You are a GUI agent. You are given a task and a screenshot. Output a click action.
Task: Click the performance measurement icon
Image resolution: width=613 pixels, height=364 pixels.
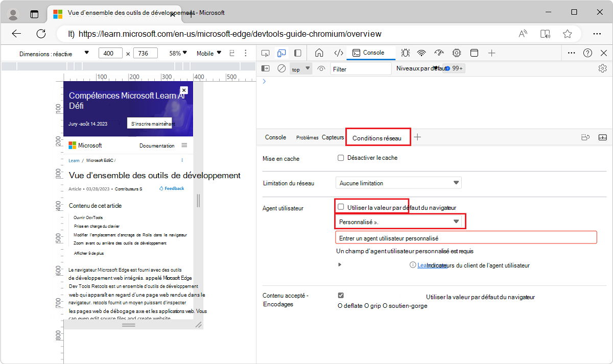click(x=439, y=53)
